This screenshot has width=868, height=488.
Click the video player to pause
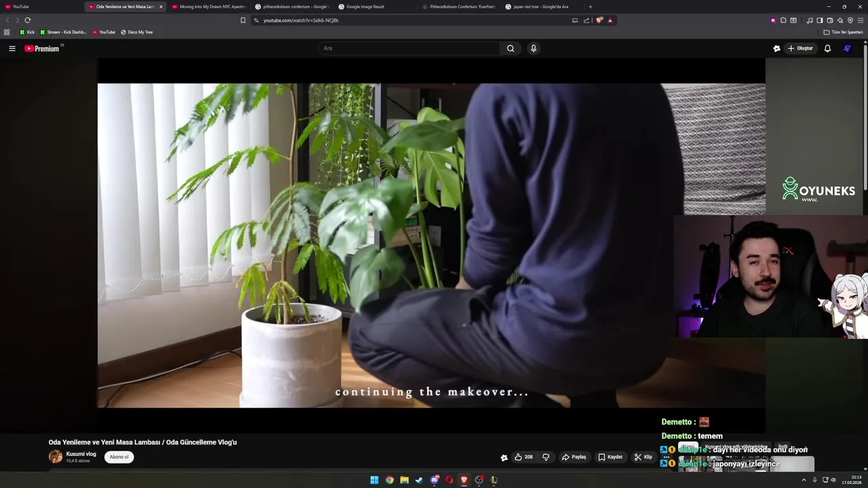431,245
